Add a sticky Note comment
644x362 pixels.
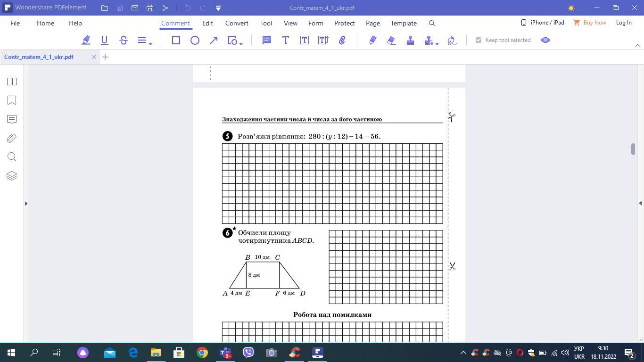click(267, 41)
